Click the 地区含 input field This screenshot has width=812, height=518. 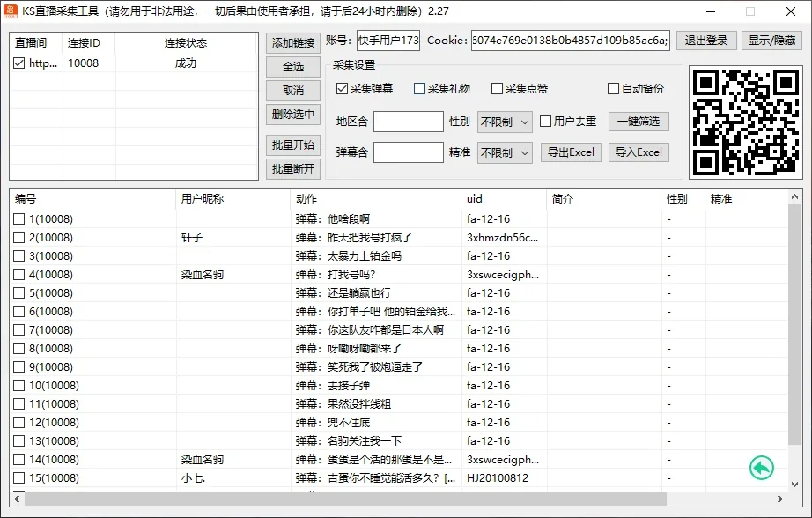click(409, 122)
